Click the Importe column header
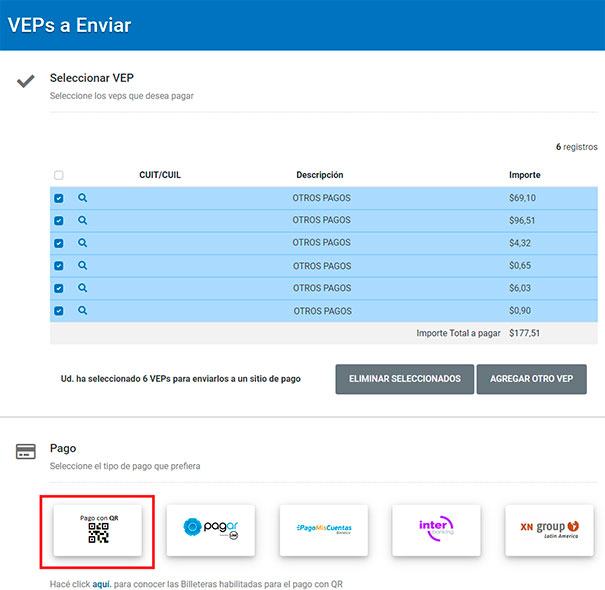Screen dimensions: 605x590 (525, 175)
